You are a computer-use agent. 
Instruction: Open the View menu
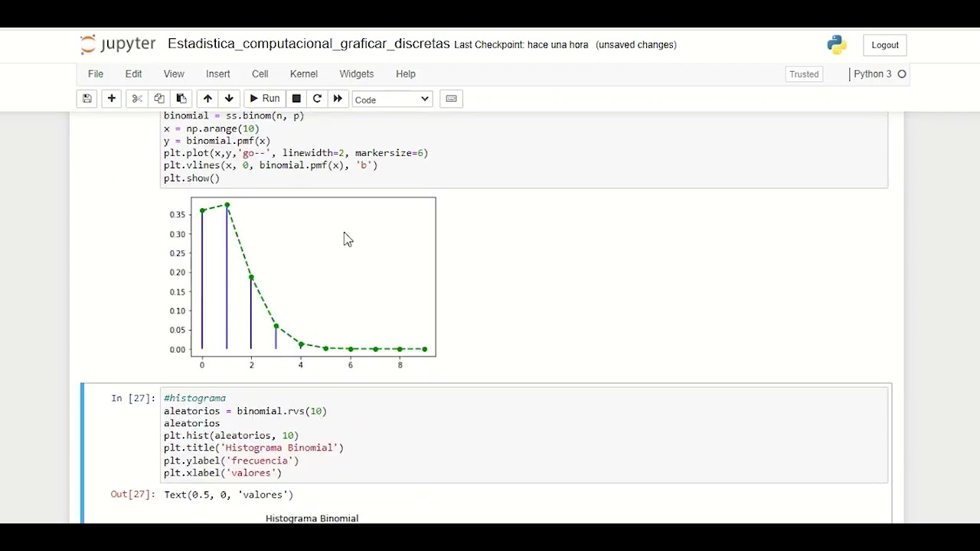tap(174, 74)
